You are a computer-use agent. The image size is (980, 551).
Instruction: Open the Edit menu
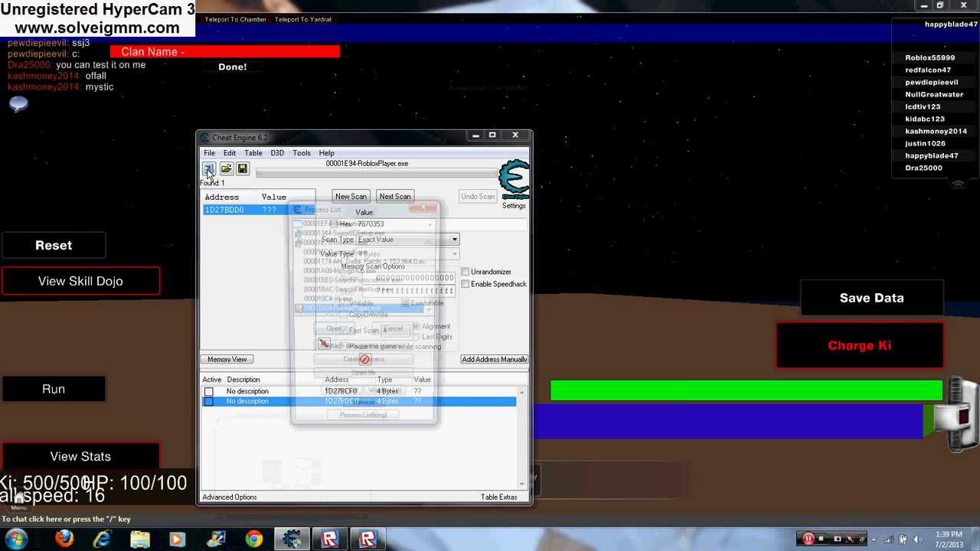pyautogui.click(x=229, y=153)
